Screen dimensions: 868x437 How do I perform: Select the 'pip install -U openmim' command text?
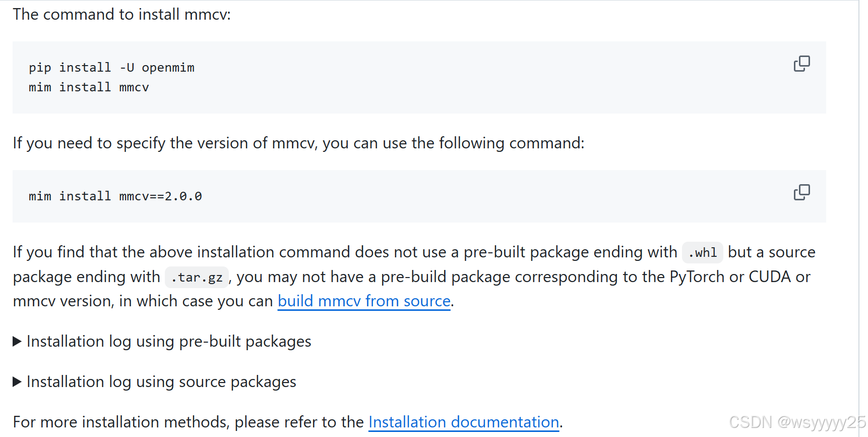[x=111, y=67]
